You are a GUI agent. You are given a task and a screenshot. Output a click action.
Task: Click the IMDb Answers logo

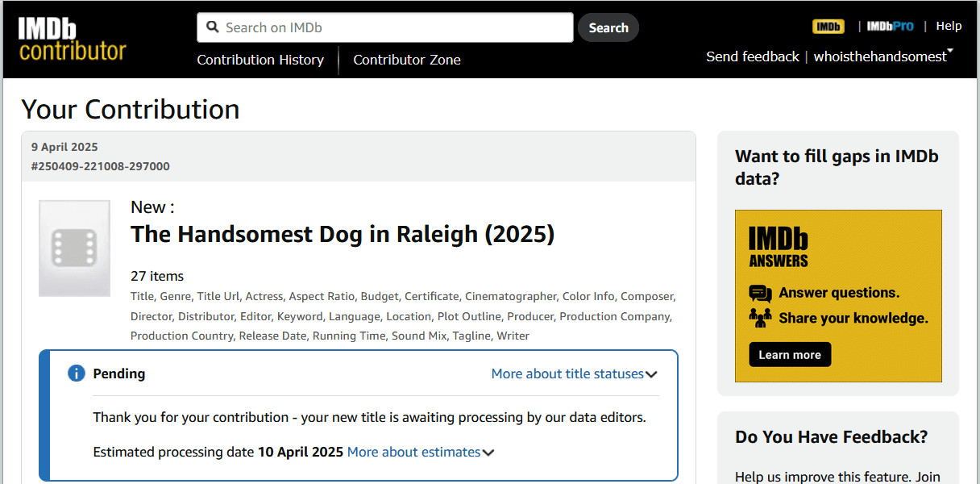[778, 247]
